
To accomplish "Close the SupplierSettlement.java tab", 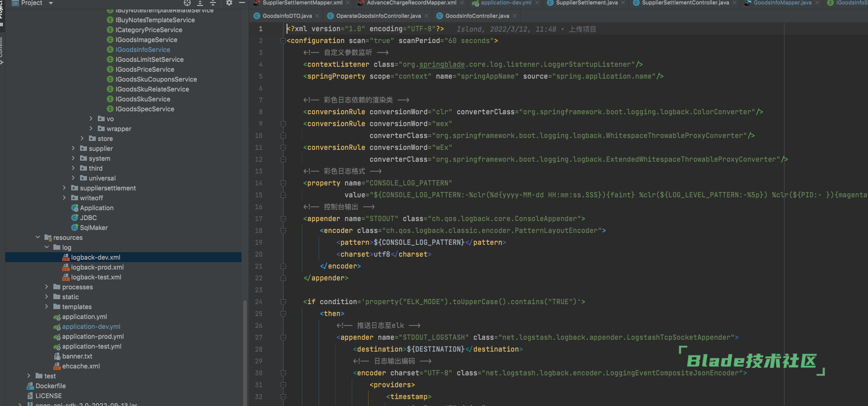I will pos(622,3).
